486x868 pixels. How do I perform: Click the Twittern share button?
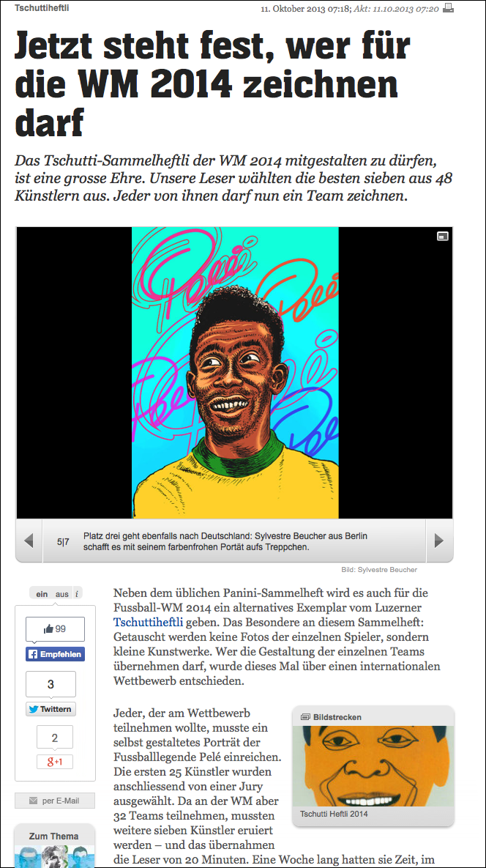51,709
